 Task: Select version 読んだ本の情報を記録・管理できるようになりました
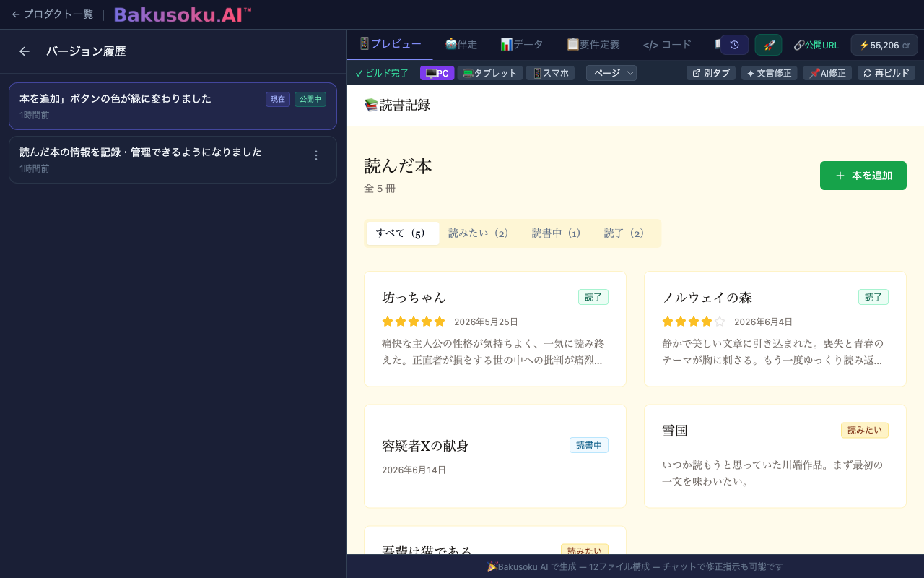click(x=173, y=160)
